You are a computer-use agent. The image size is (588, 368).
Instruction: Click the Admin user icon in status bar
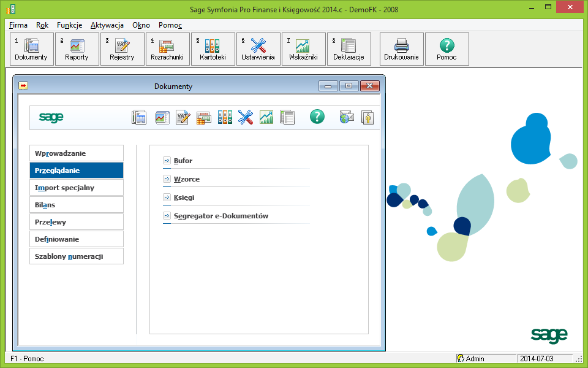(x=461, y=359)
